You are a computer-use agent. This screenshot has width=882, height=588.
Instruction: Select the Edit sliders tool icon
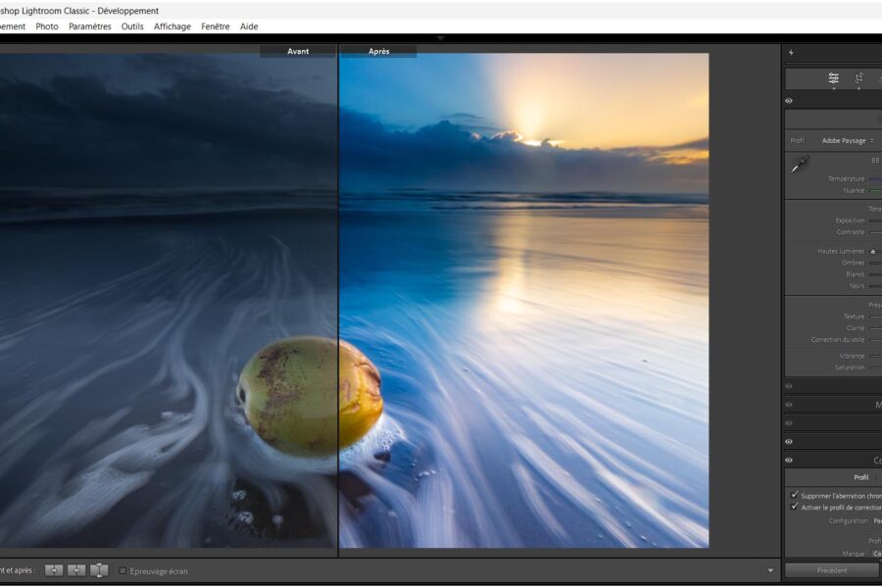(833, 78)
